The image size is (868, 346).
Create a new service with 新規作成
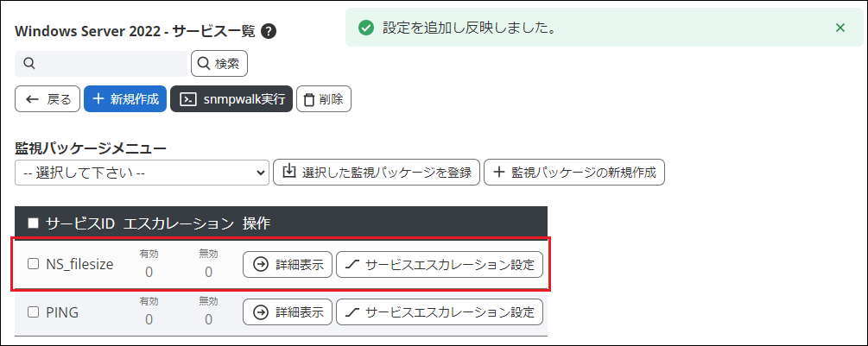pyautogui.click(x=125, y=99)
